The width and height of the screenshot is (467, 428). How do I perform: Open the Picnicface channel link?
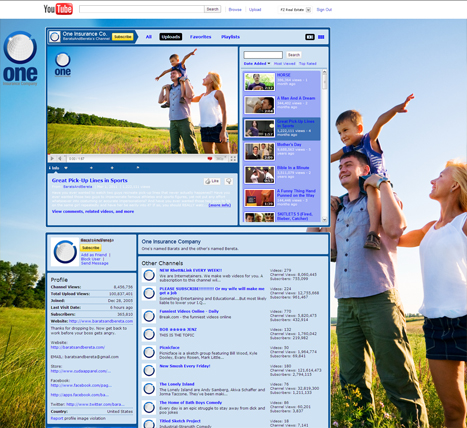(169, 347)
